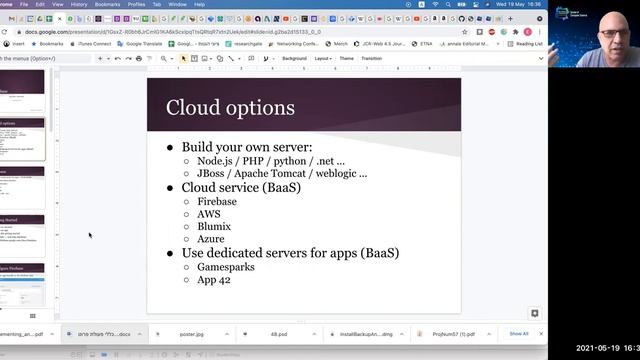Click the macOS Spotlight search icon
Screen dimensions: 640x360
click(x=448, y=4)
